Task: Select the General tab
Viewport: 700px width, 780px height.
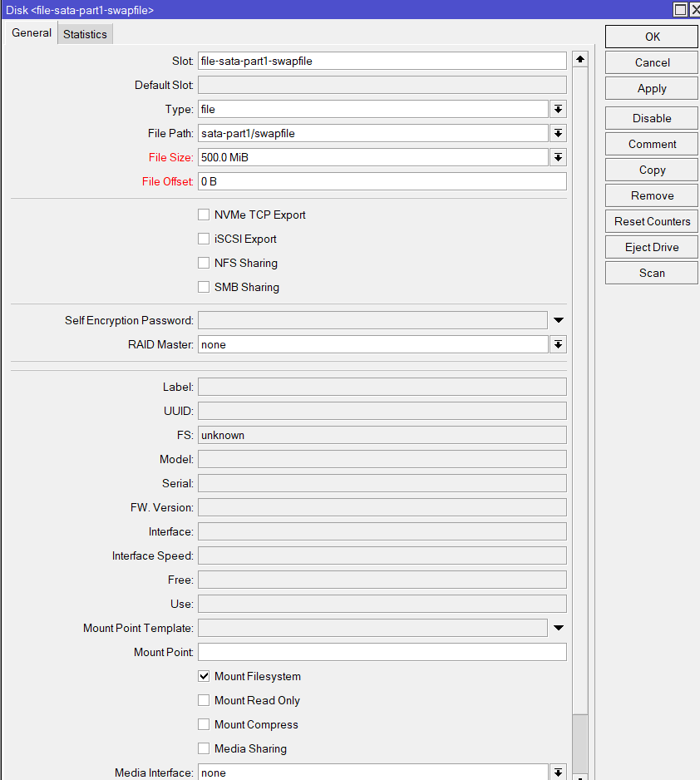Action: click(x=32, y=32)
